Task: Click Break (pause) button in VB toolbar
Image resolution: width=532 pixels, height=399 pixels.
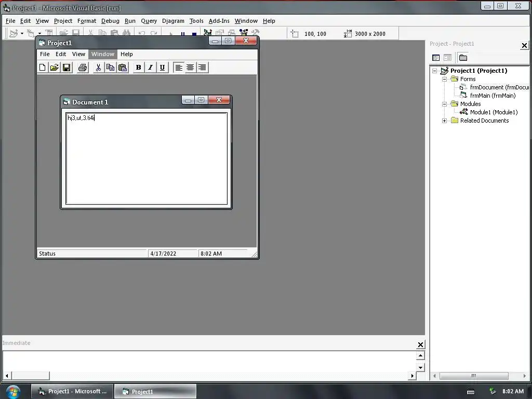Action: click(183, 34)
